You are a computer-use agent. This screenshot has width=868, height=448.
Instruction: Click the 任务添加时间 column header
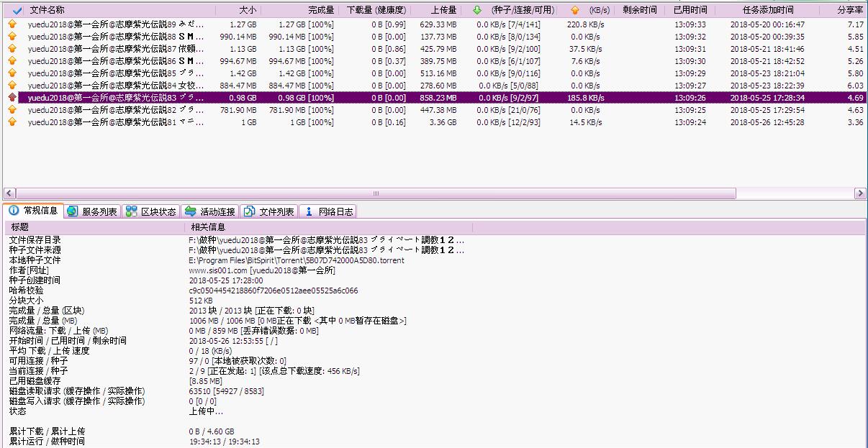[x=767, y=11]
